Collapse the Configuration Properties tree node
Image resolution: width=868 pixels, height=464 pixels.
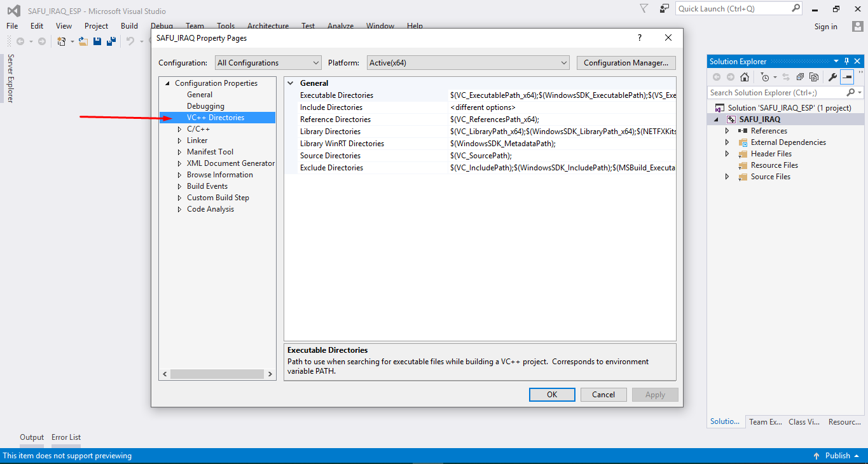pos(168,83)
